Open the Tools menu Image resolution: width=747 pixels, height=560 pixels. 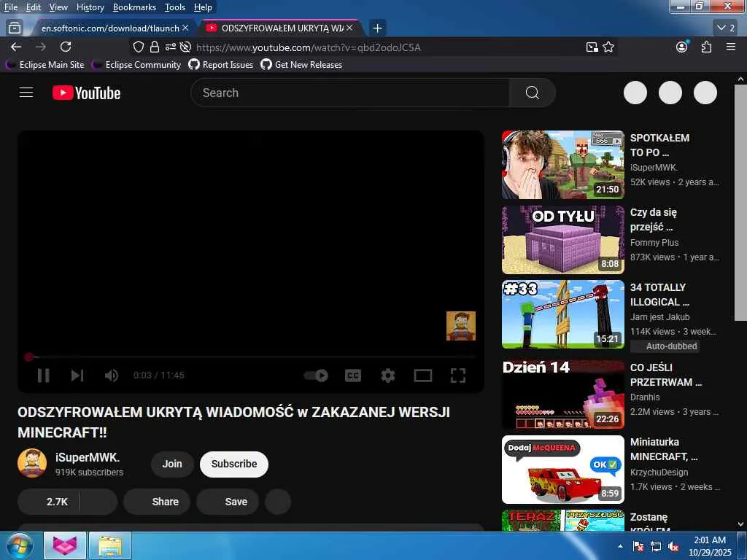pyautogui.click(x=175, y=7)
